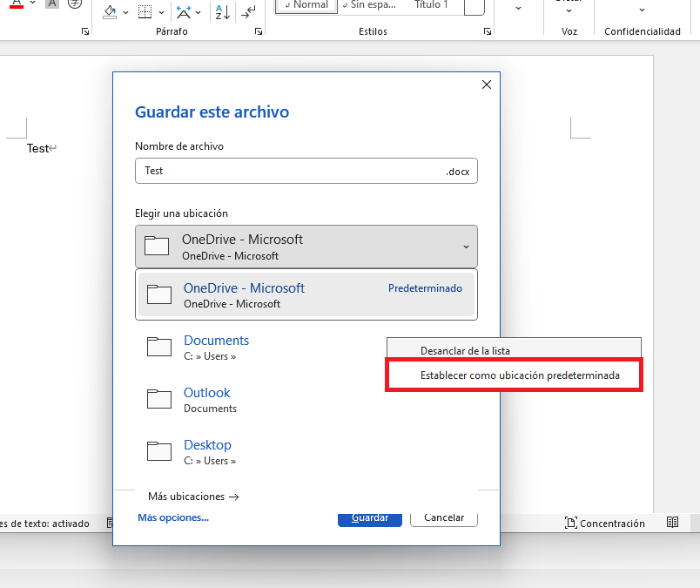The width and height of the screenshot is (700, 588).
Task: Apply paragraph shading with the paint bucket
Action: [110, 12]
